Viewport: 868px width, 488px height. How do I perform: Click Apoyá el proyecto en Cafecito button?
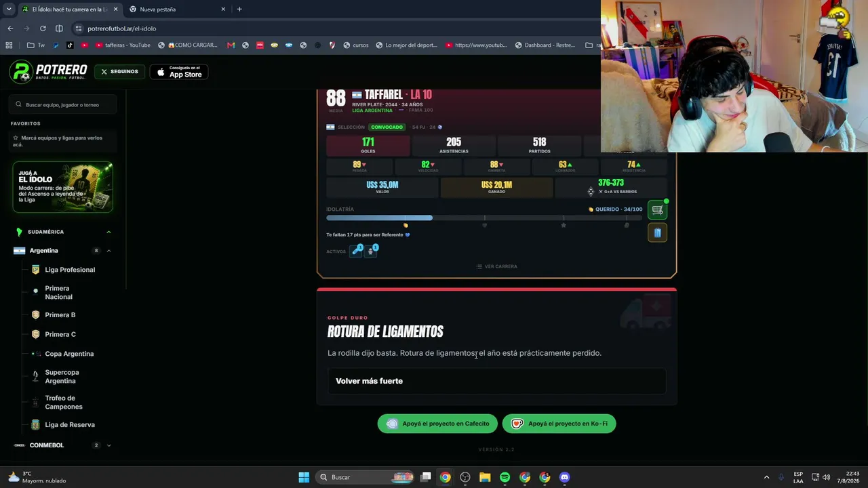pos(437,424)
